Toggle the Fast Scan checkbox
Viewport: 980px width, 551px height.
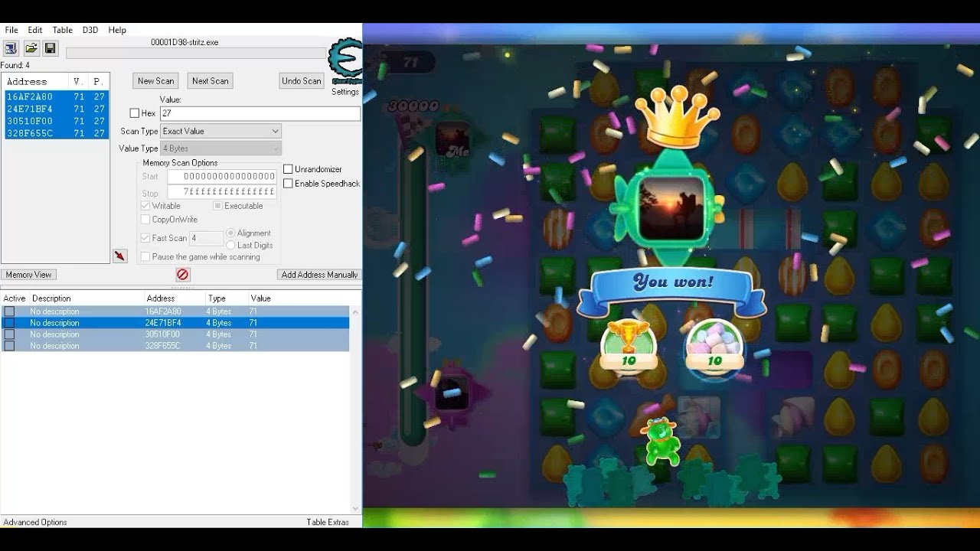coord(145,238)
